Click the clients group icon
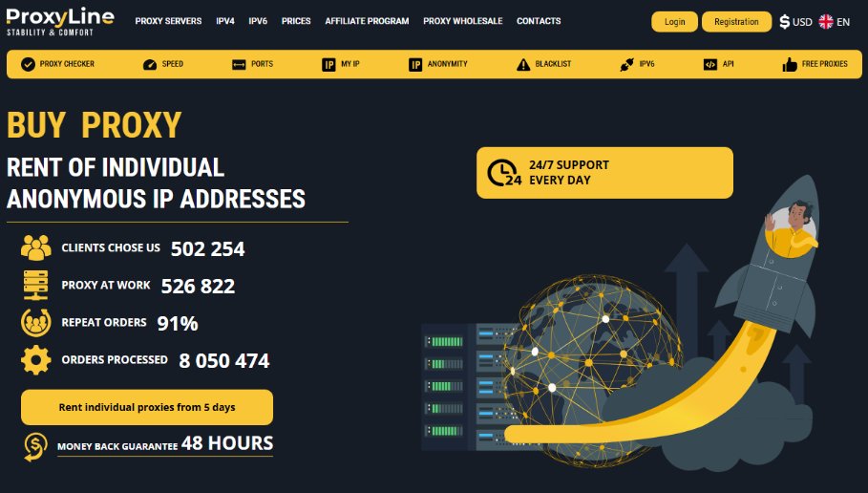Image resolution: width=868 pixels, height=493 pixels. point(36,247)
